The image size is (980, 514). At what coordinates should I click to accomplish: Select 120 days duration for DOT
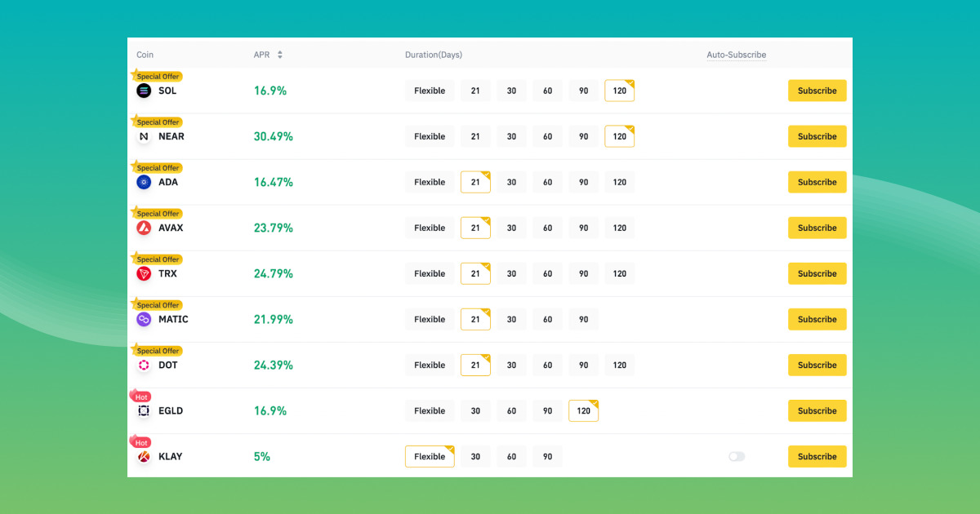coord(619,365)
